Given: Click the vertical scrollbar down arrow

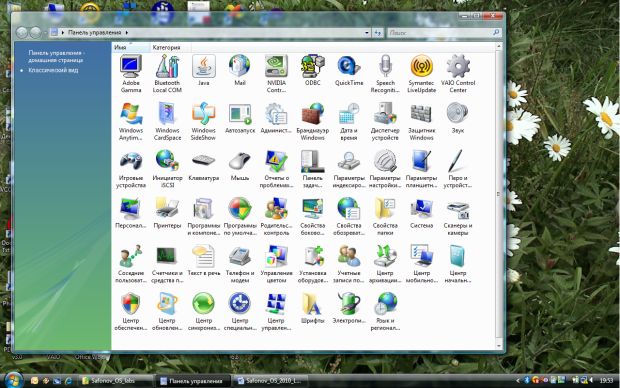Looking at the screenshot, I should pyautogui.click(x=499, y=346).
